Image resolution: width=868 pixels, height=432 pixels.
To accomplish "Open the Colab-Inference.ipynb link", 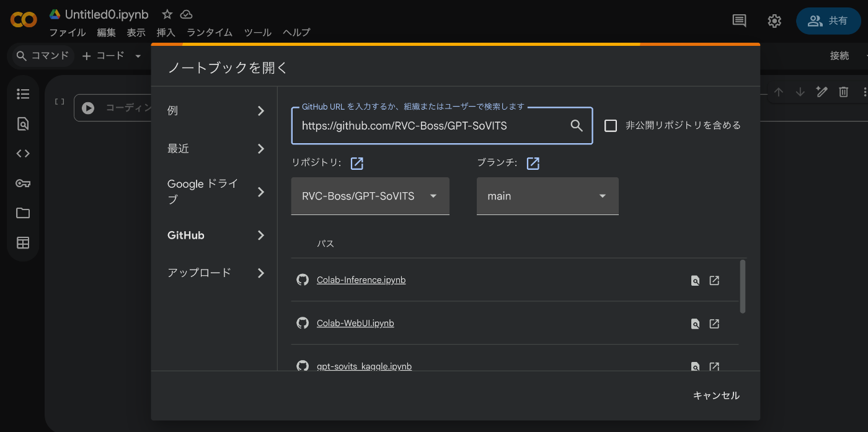I will [361, 280].
